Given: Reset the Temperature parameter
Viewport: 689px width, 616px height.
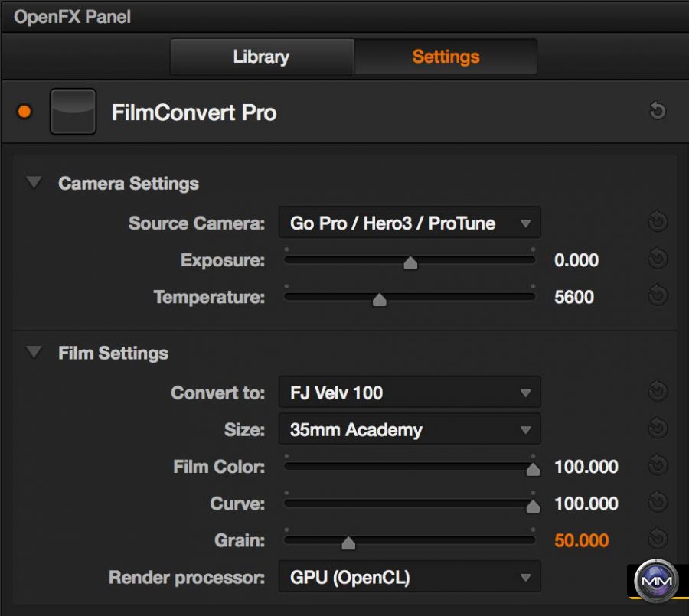Looking at the screenshot, I should tap(657, 295).
